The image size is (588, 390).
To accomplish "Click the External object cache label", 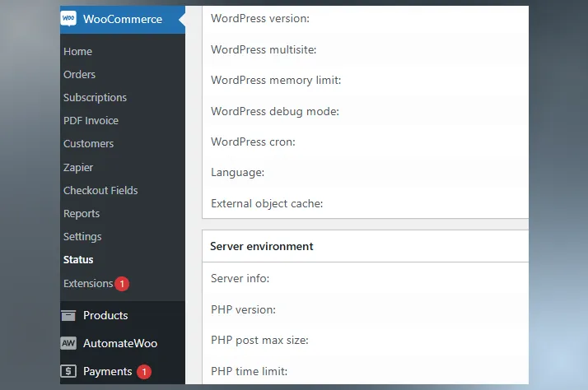I will point(267,203).
